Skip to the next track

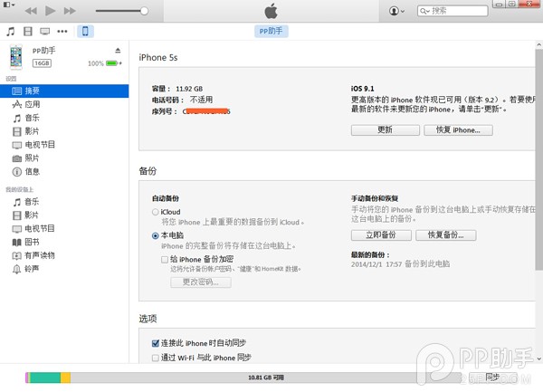[x=71, y=11]
